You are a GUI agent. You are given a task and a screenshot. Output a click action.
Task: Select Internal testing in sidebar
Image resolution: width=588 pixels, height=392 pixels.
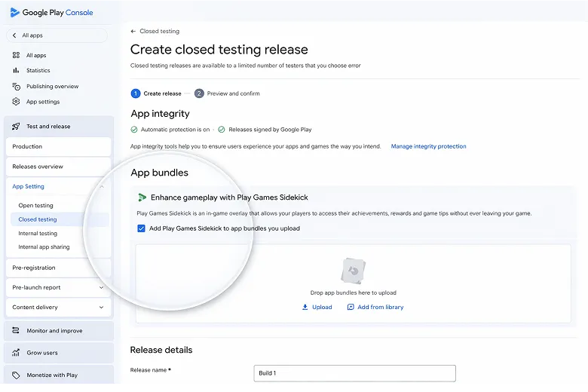click(38, 234)
